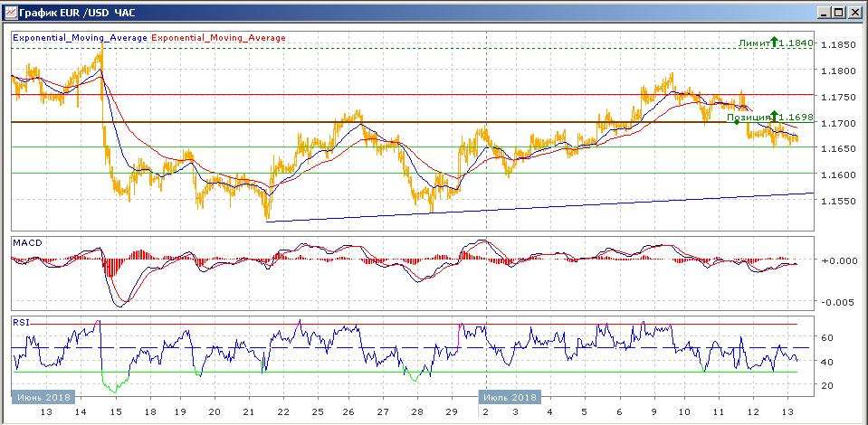Screen dimensions: 868x425
Task: Click the 60 level on RSI axis
Action: [826, 337]
